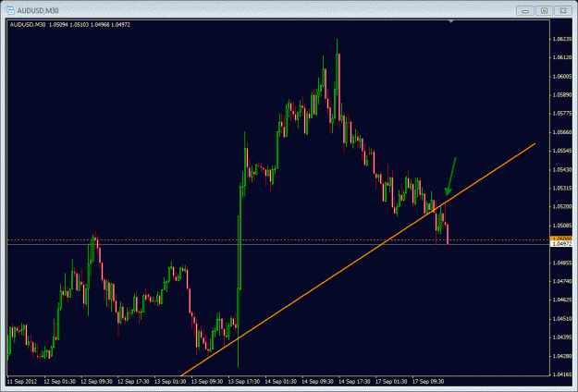Click the 1.05545 price scale label
Viewport: 578px width, 392px height.
pos(562,151)
